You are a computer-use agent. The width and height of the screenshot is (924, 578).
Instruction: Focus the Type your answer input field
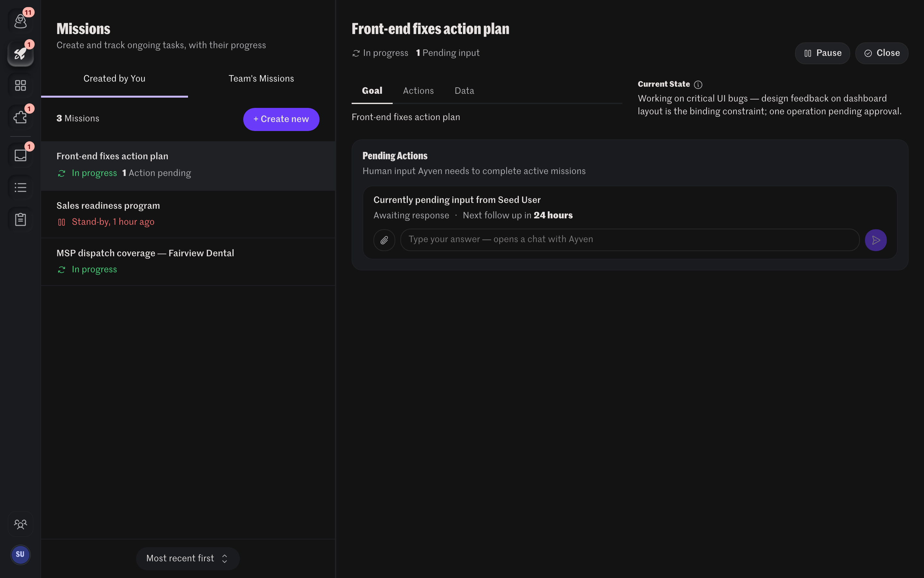[629, 240]
